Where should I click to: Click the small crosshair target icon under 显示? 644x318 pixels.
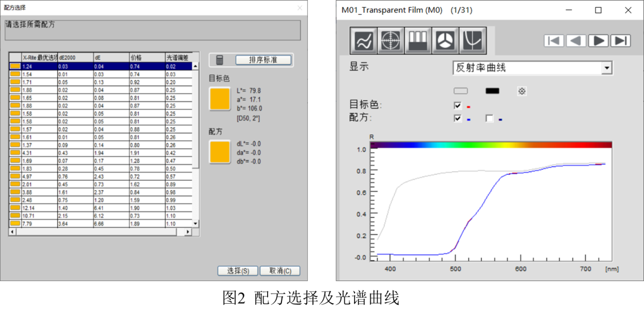click(x=522, y=91)
